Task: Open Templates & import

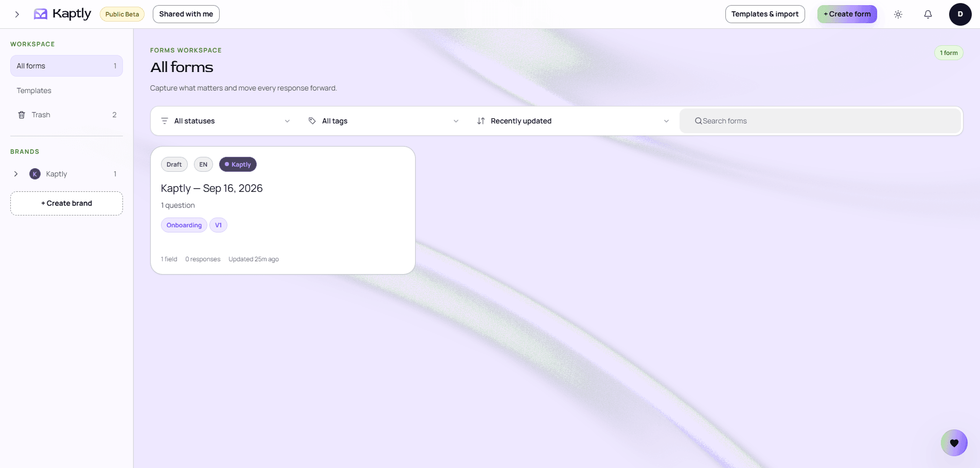Action: pyautogui.click(x=765, y=14)
